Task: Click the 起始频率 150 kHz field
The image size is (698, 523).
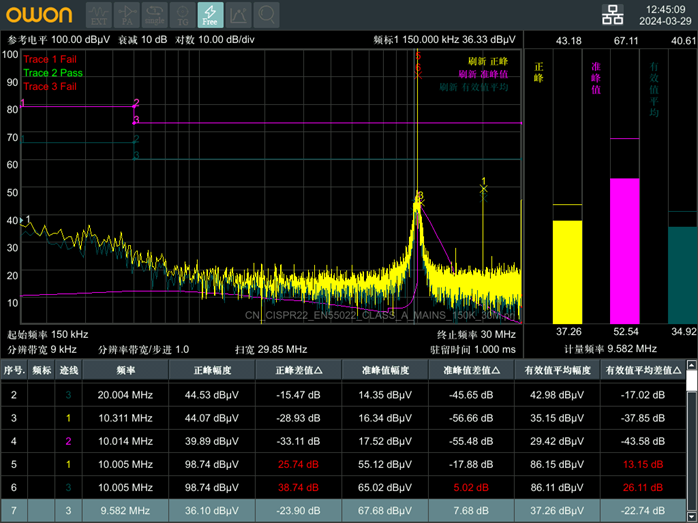Action: pyautogui.click(x=48, y=334)
